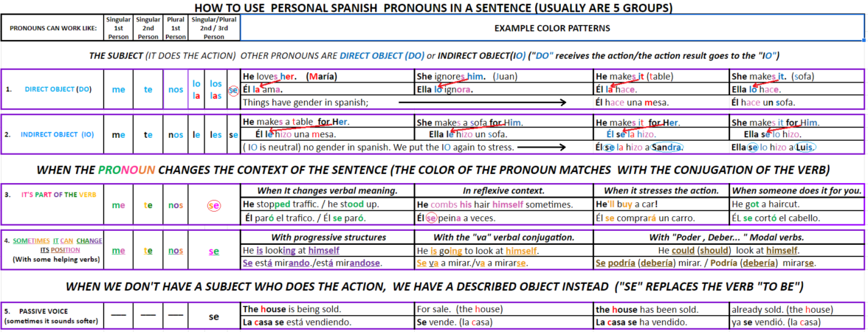Click the underlined "se" in row 4
The height and width of the screenshot is (332, 868).
(214, 251)
